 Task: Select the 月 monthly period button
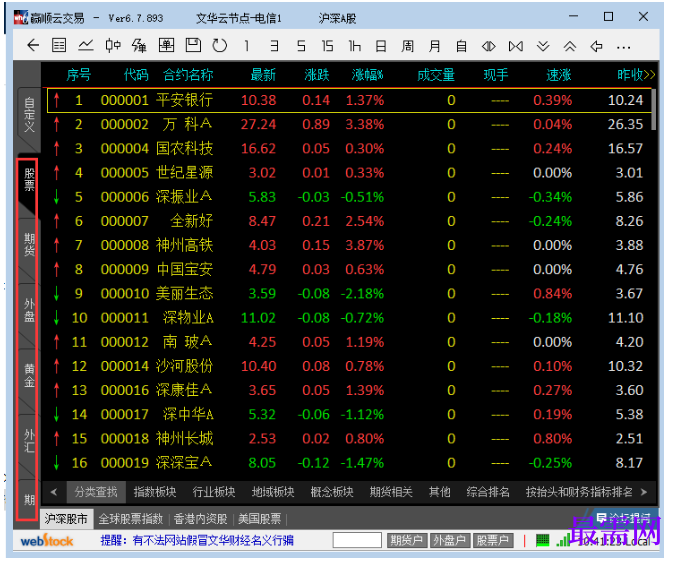(x=435, y=46)
